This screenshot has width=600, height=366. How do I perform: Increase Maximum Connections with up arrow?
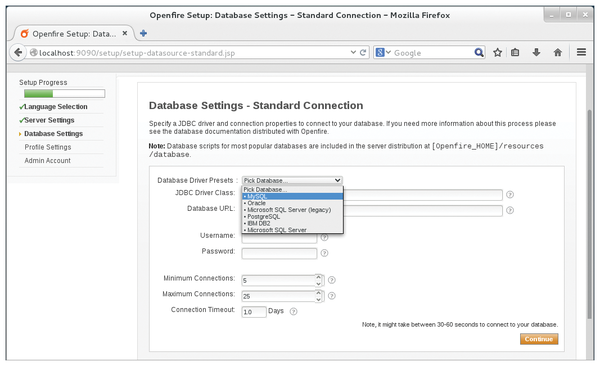click(319, 293)
